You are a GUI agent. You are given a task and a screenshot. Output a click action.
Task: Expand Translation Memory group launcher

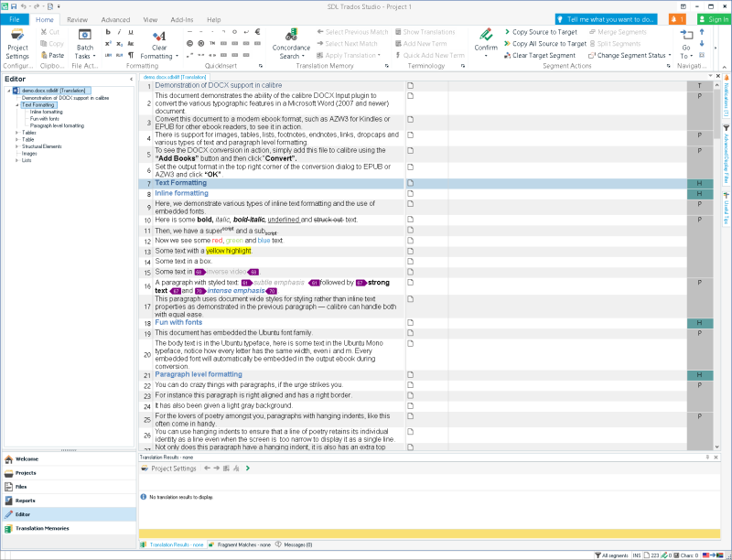pyautogui.click(x=387, y=66)
